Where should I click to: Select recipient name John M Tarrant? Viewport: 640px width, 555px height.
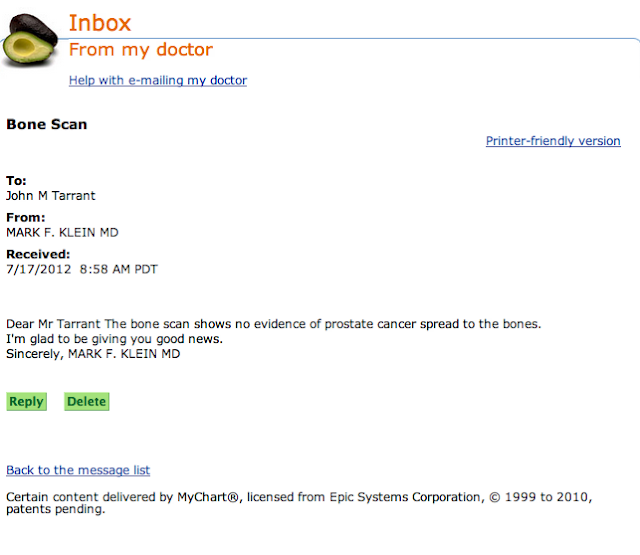(x=51, y=195)
